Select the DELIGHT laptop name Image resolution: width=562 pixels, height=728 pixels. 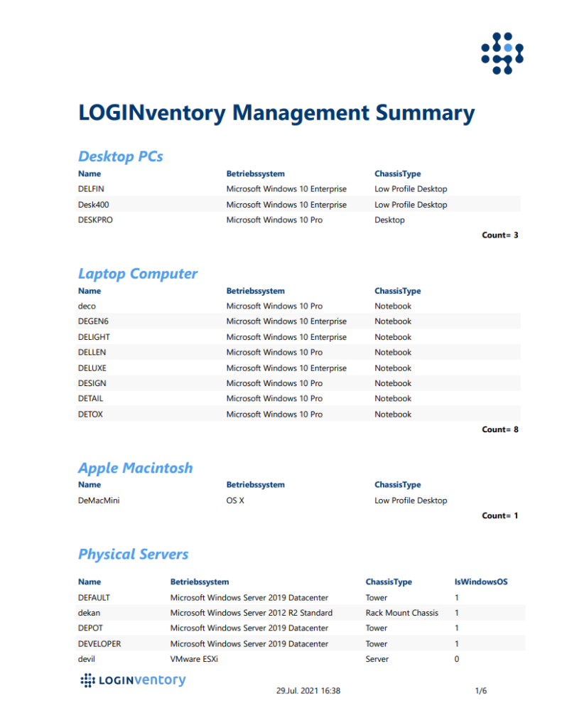coord(94,337)
